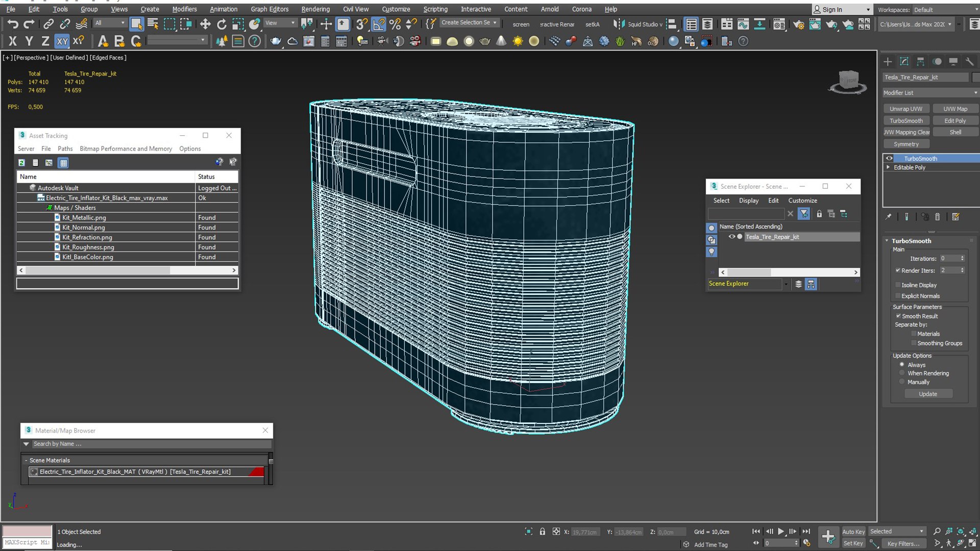
Task: Click the teapot render icon
Action: (276, 41)
